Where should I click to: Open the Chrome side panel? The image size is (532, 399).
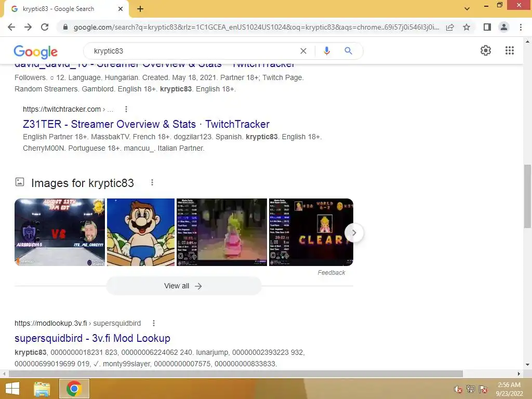(x=487, y=27)
